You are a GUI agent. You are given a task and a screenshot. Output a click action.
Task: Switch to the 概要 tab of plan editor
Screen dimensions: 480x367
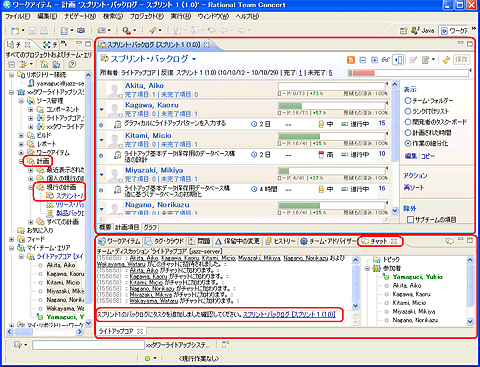(x=105, y=227)
